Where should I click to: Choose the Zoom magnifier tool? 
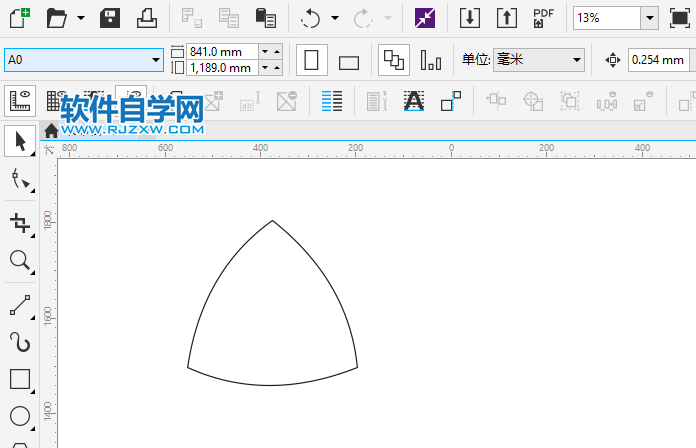point(19,261)
